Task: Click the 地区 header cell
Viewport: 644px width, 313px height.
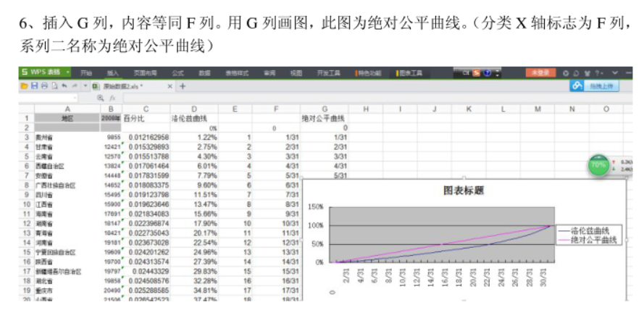Action: click(x=68, y=118)
